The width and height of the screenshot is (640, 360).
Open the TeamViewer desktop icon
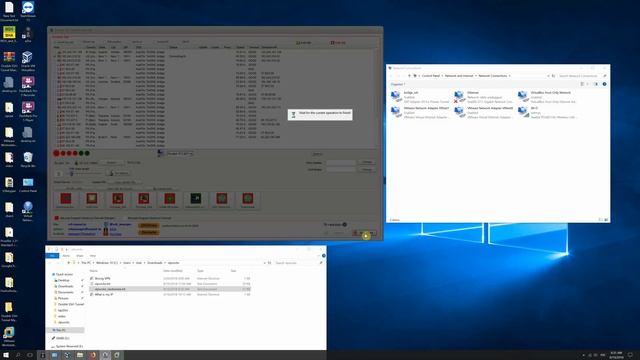[x=28, y=11]
